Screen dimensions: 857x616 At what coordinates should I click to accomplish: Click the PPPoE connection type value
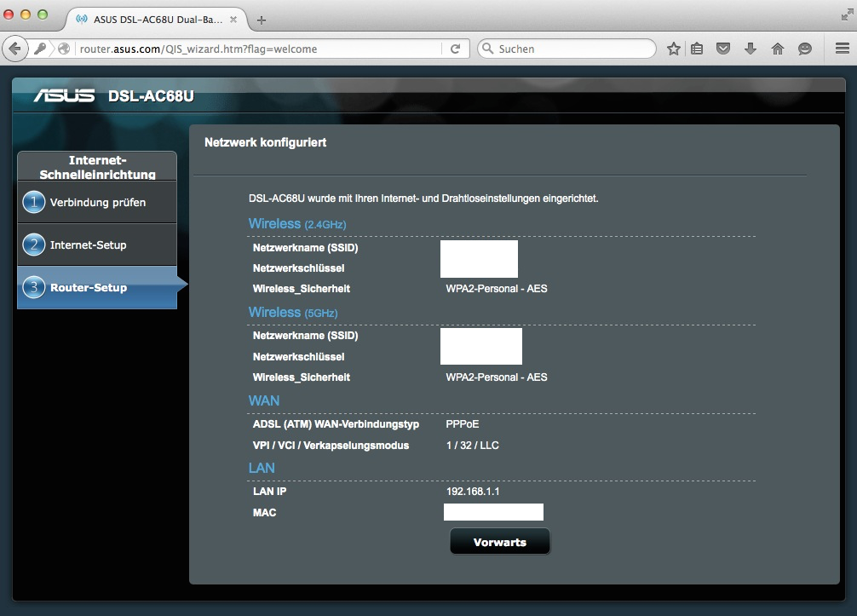click(463, 424)
